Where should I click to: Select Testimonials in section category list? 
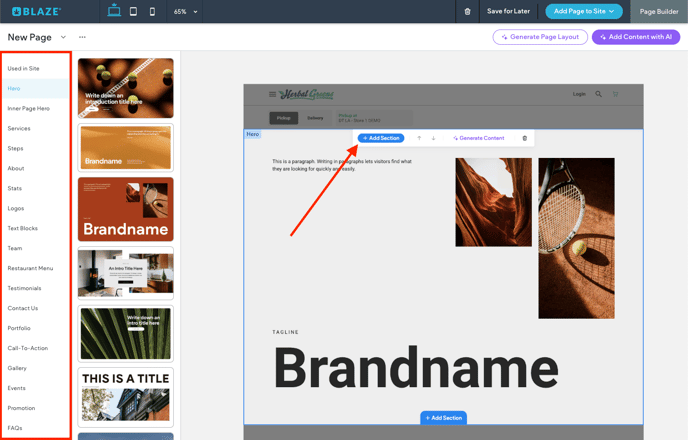(25, 288)
